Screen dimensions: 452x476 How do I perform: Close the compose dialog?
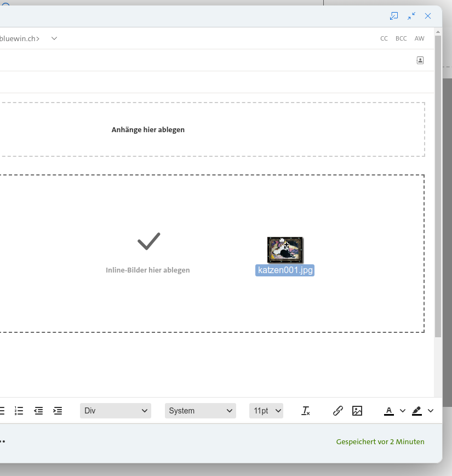[x=428, y=16]
